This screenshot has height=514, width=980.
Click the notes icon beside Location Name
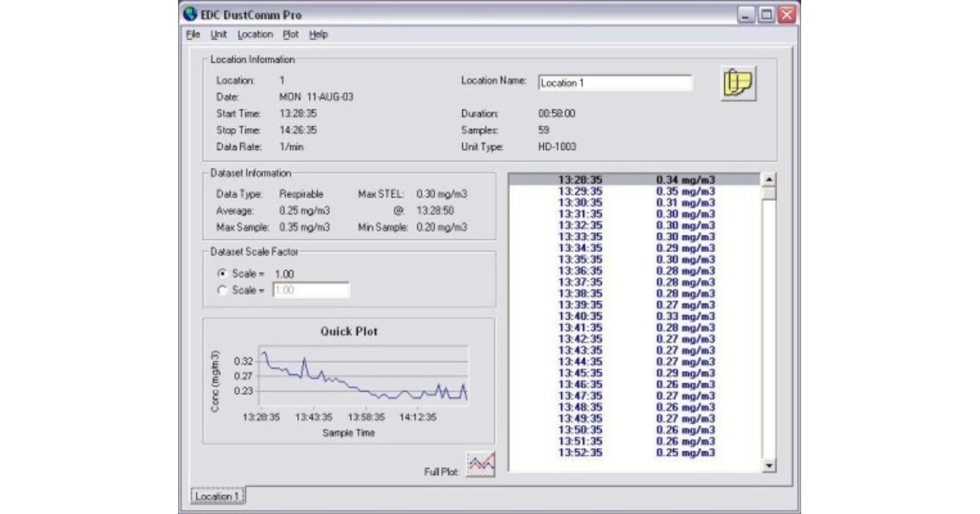(x=737, y=83)
